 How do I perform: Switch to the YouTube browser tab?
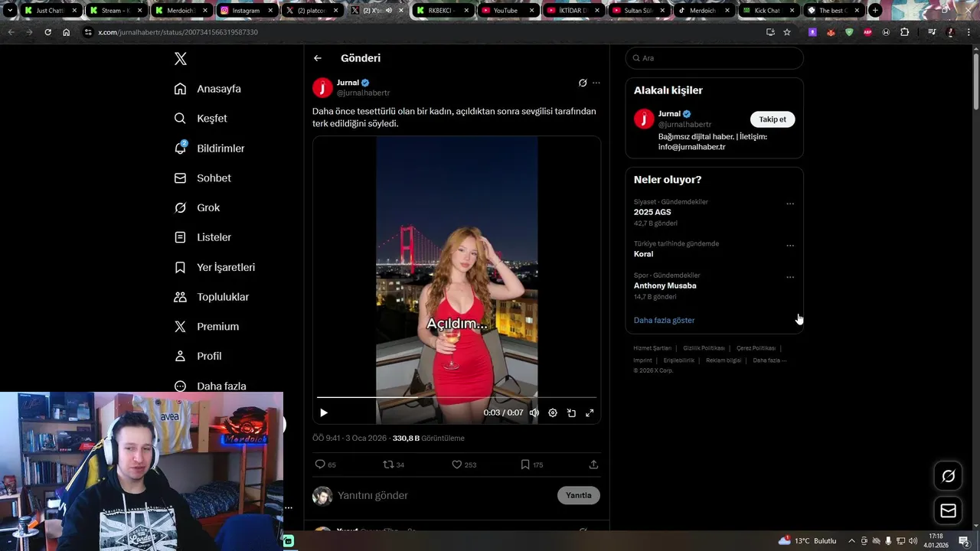click(x=505, y=11)
